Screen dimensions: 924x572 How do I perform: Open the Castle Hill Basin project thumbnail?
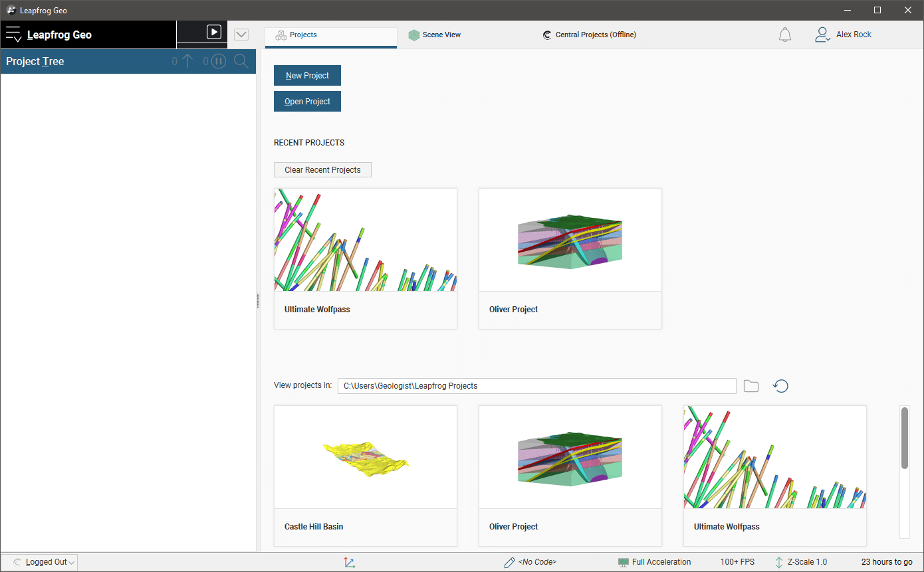pos(366,457)
